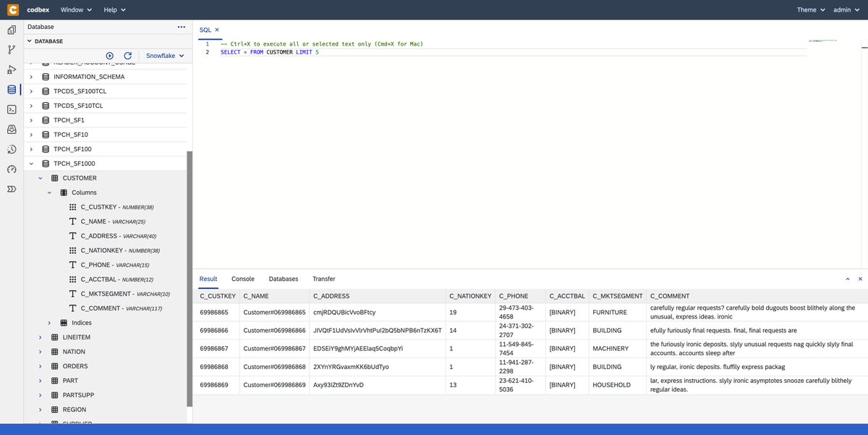Open the Theme dropdown
Image resolution: width=868 pixels, height=435 pixels.
pyautogui.click(x=811, y=10)
